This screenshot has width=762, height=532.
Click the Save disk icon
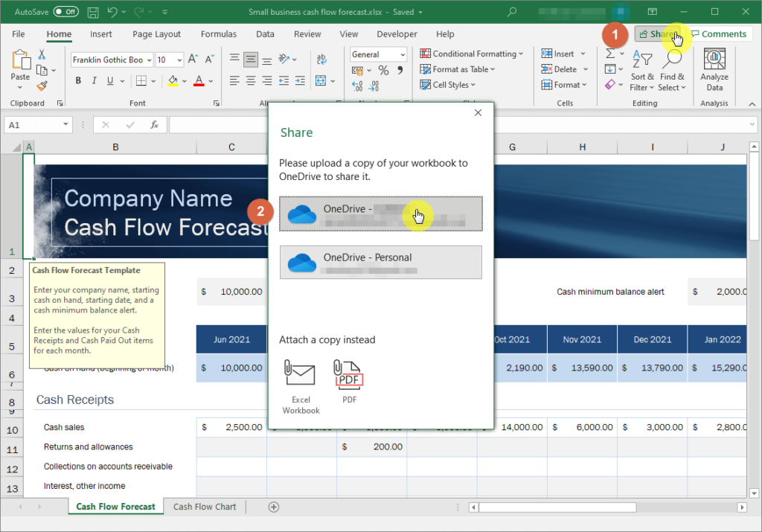(93, 12)
